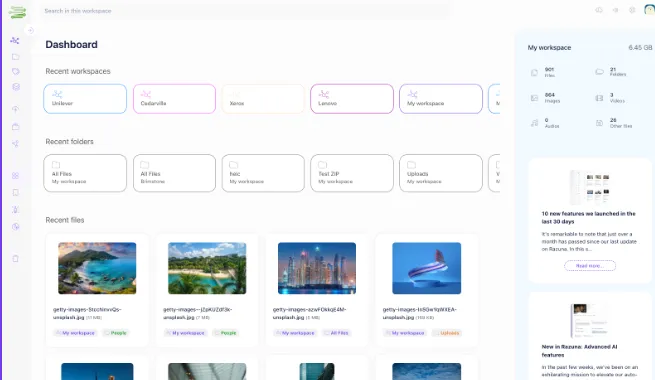Expand the sidebar with the arrow toggle
The height and width of the screenshot is (380, 655).
click(30, 30)
